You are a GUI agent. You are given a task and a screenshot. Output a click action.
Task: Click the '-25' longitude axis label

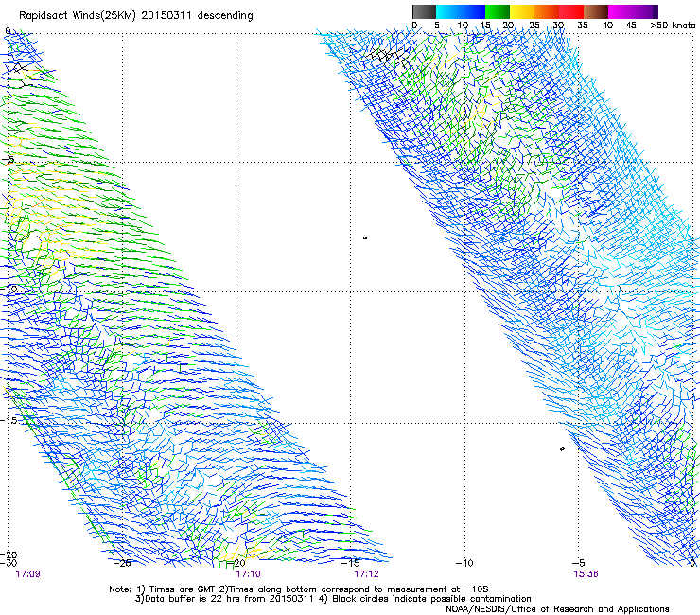[122, 563]
